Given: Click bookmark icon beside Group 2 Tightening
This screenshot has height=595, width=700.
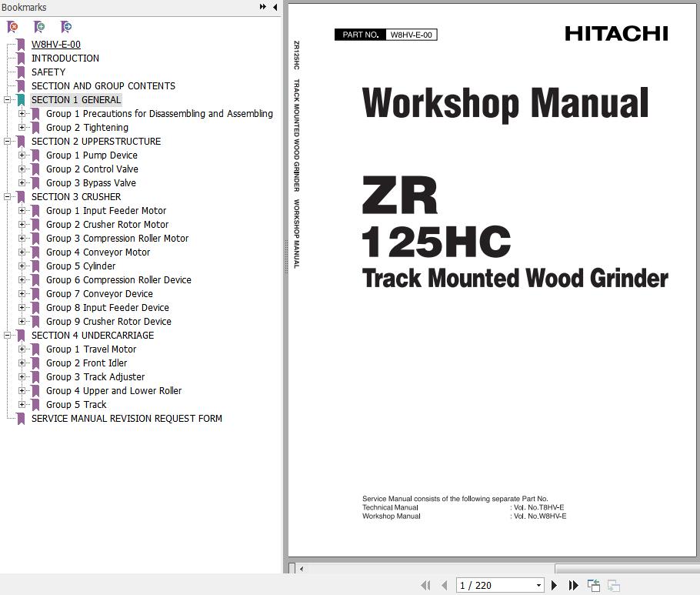Looking at the screenshot, I should [35, 128].
